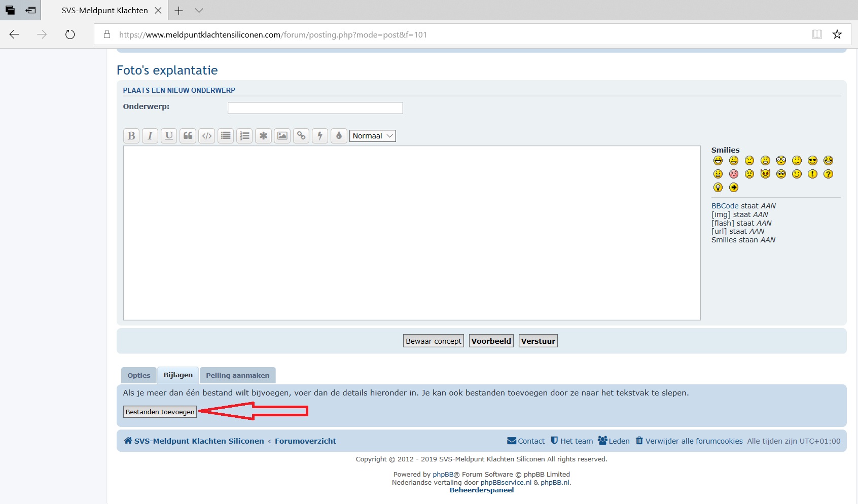
Task: Insert the sunglasses cool smiley
Action: coord(812,161)
